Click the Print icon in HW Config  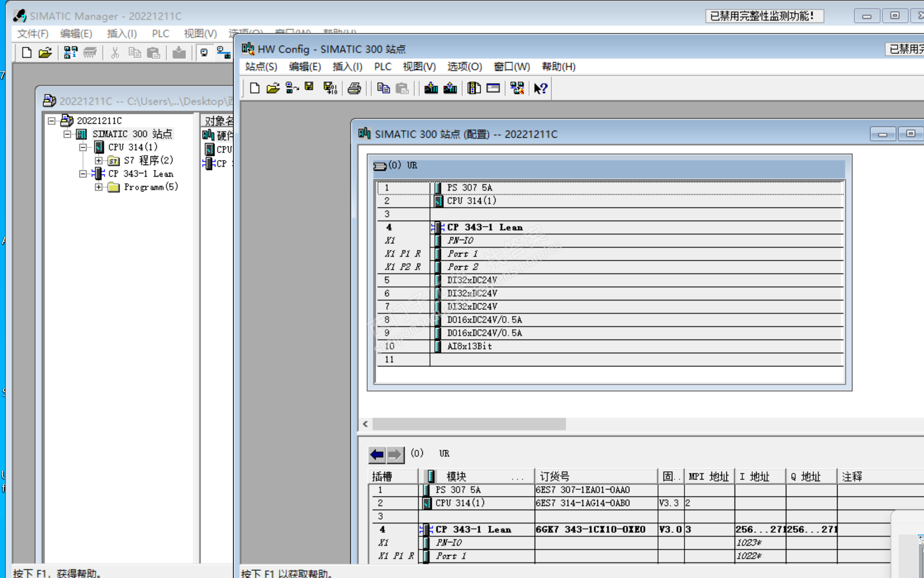tap(354, 88)
